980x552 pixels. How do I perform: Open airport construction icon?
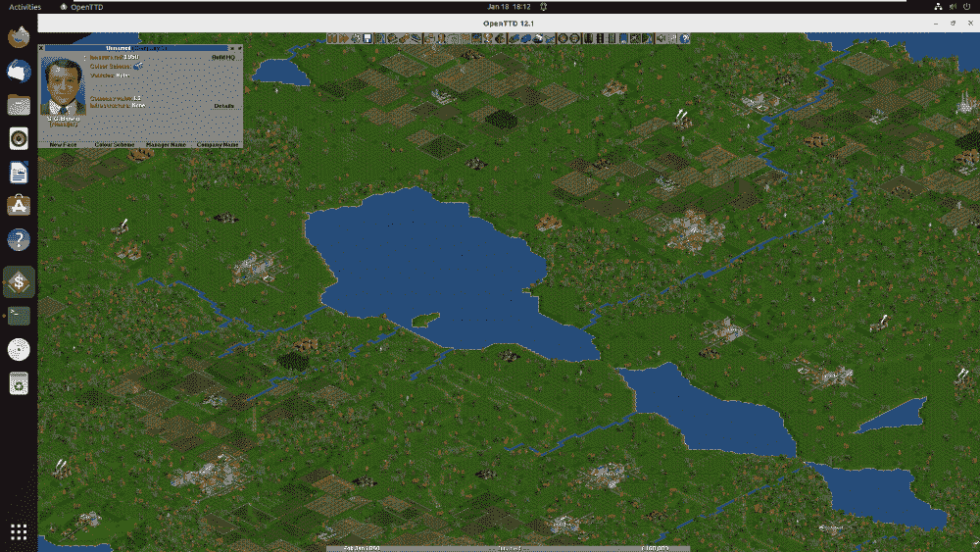[x=635, y=39]
